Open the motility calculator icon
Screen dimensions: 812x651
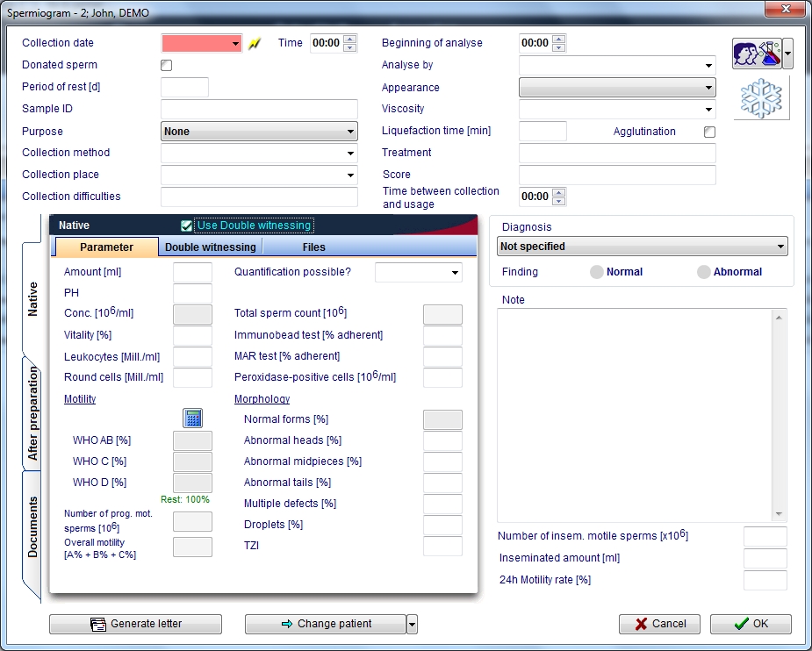coord(192,418)
